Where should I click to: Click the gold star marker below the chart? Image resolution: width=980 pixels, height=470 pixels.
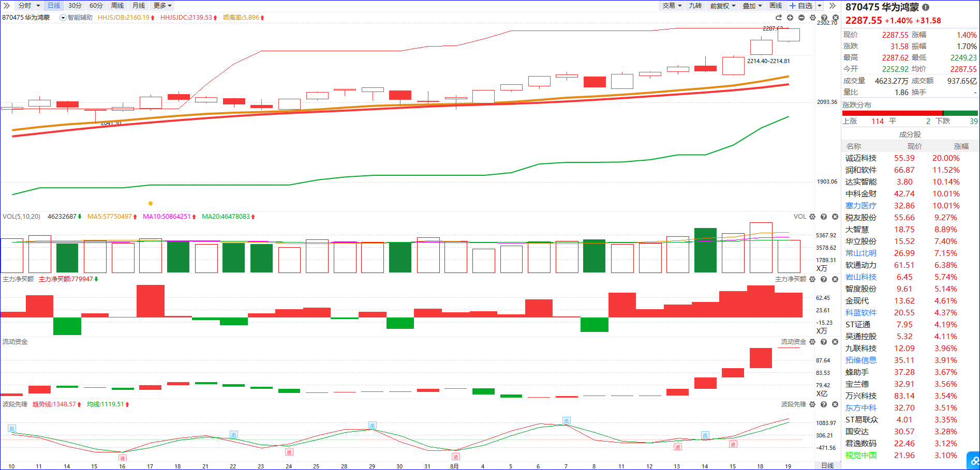click(x=151, y=203)
